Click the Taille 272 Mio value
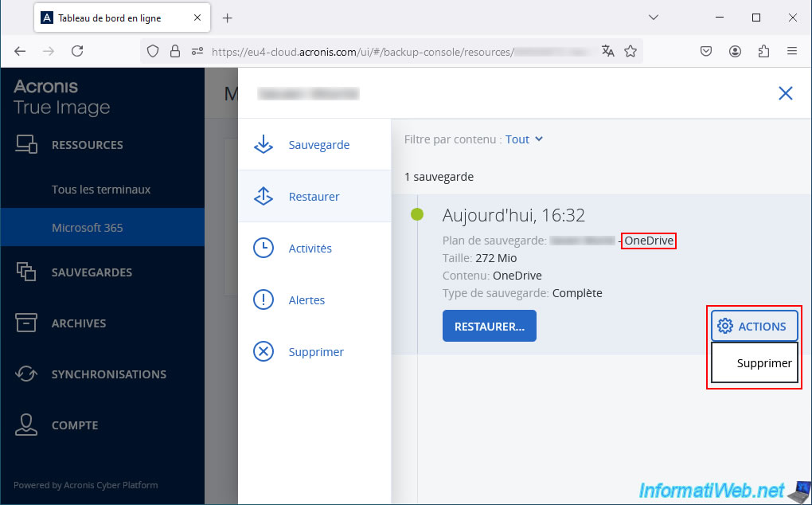The height and width of the screenshot is (505, 812). pyautogui.click(x=496, y=258)
